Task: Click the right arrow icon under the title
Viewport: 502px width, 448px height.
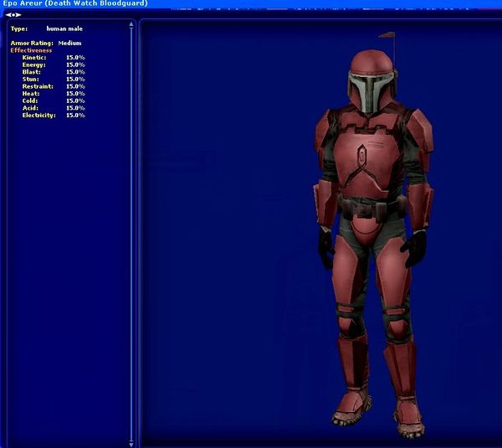Action: [x=18, y=14]
